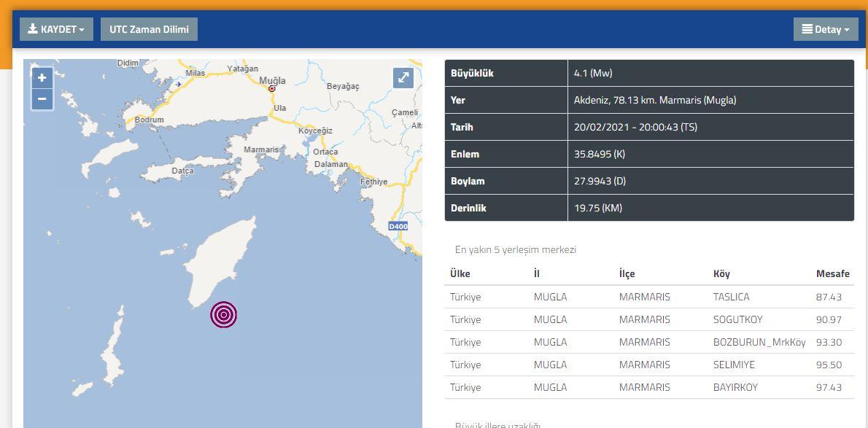Click the purple earthquake epicenter marker
The width and height of the screenshot is (868, 428).
(224, 315)
